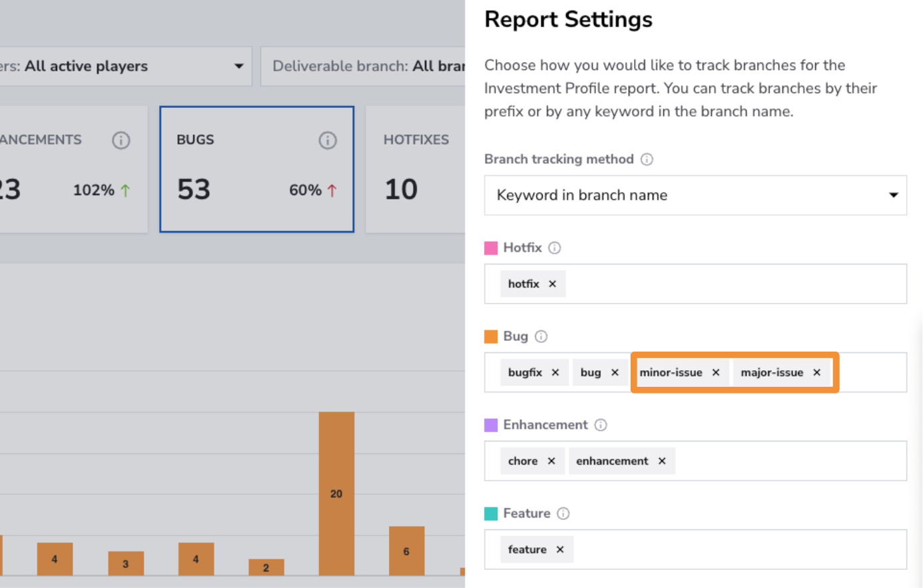Click info icon on BUGS card
The image size is (923, 588).
328,141
